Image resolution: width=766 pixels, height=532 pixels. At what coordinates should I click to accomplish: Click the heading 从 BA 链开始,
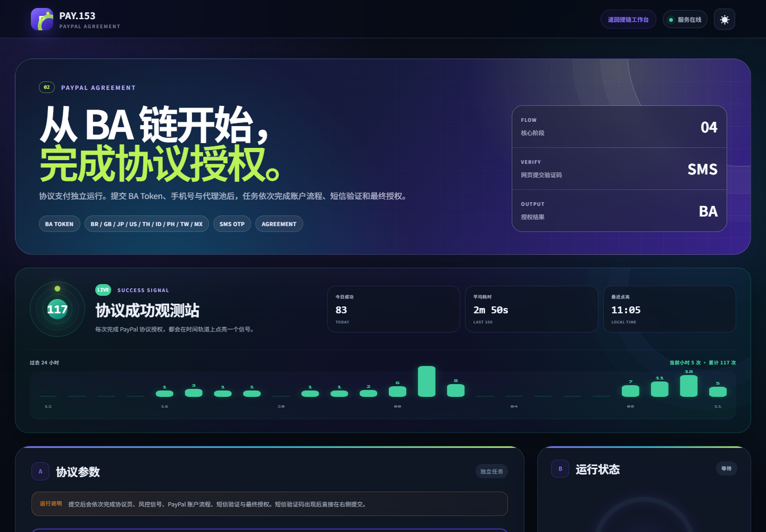pos(154,125)
